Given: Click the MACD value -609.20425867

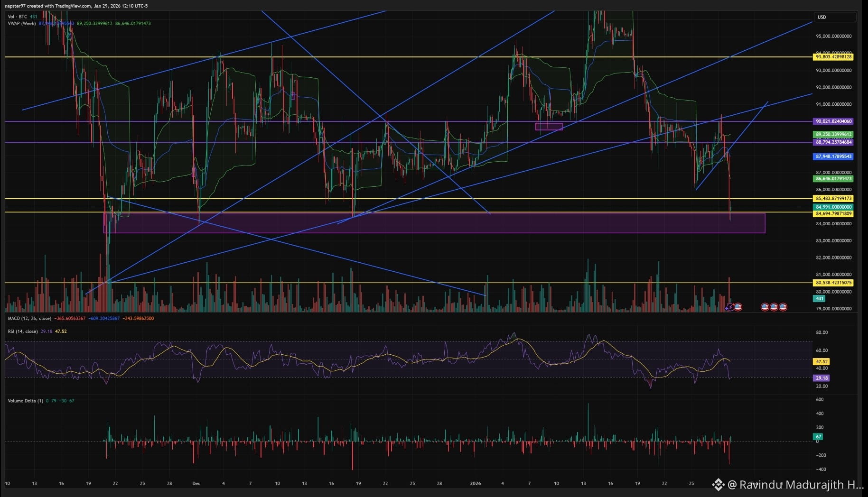Looking at the screenshot, I should coord(104,318).
